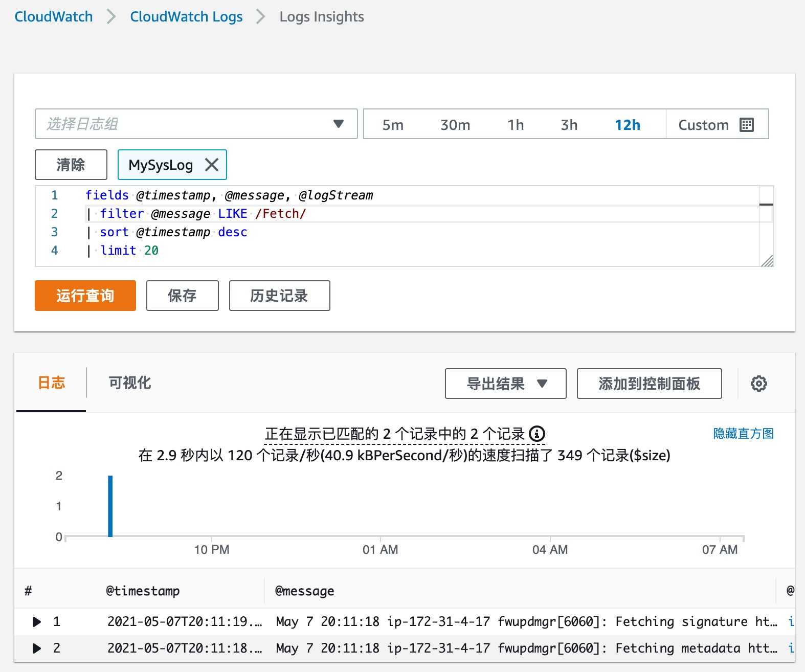The width and height of the screenshot is (805, 672).
Task: Select the 30m time range
Action: pyautogui.click(x=455, y=125)
